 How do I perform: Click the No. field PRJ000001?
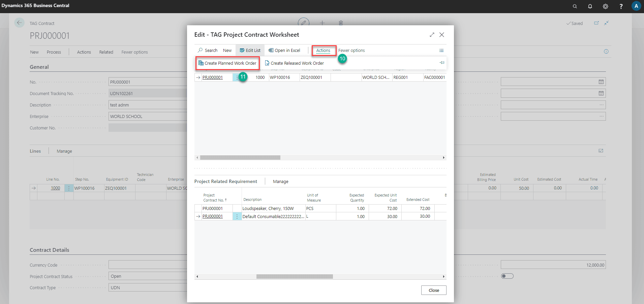click(x=148, y=82)
